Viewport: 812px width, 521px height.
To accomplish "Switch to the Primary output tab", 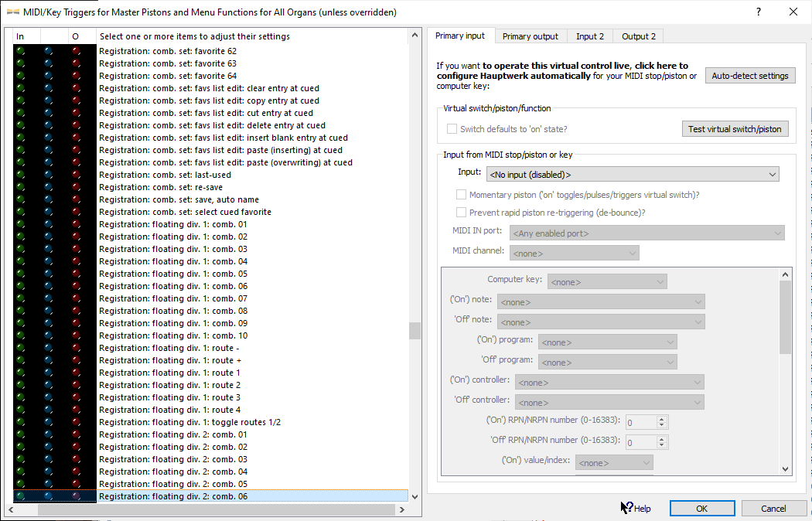I will (x=530, y=36).
